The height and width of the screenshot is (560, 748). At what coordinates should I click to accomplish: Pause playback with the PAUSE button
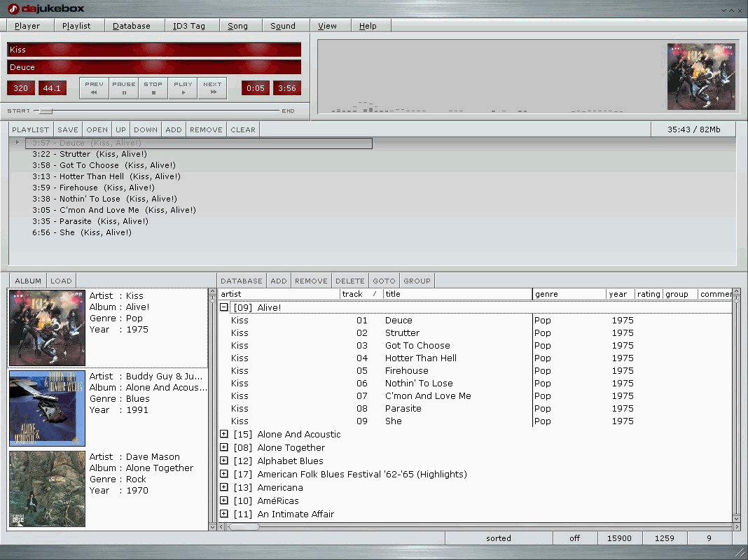pyautogui.click(x=123, y=88)
